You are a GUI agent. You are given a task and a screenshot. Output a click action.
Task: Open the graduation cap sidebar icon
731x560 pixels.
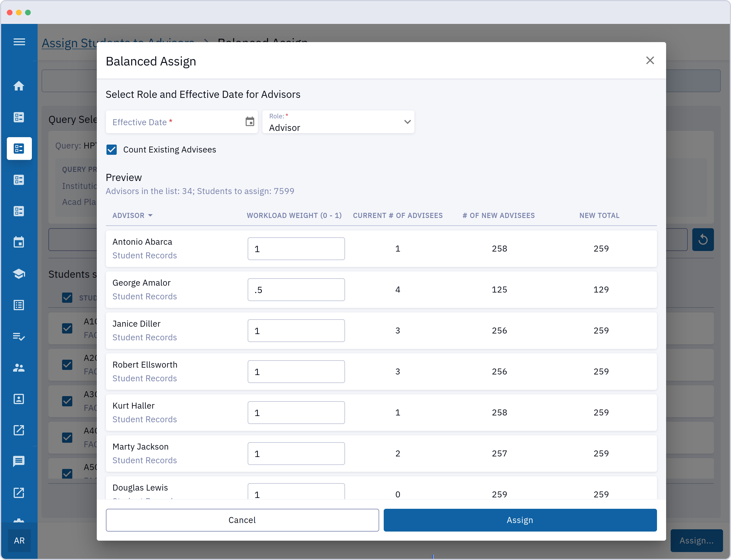[x=19, y=274]
